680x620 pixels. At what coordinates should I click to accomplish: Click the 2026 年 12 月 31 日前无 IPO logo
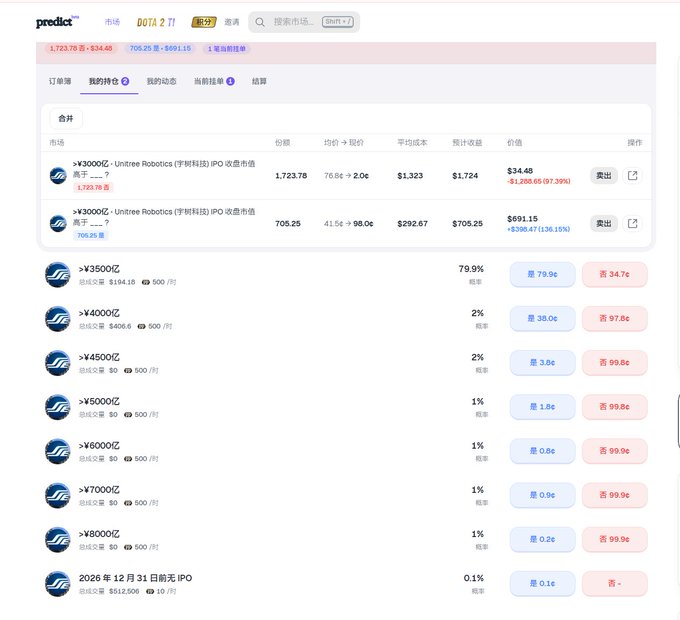(58, 584)
